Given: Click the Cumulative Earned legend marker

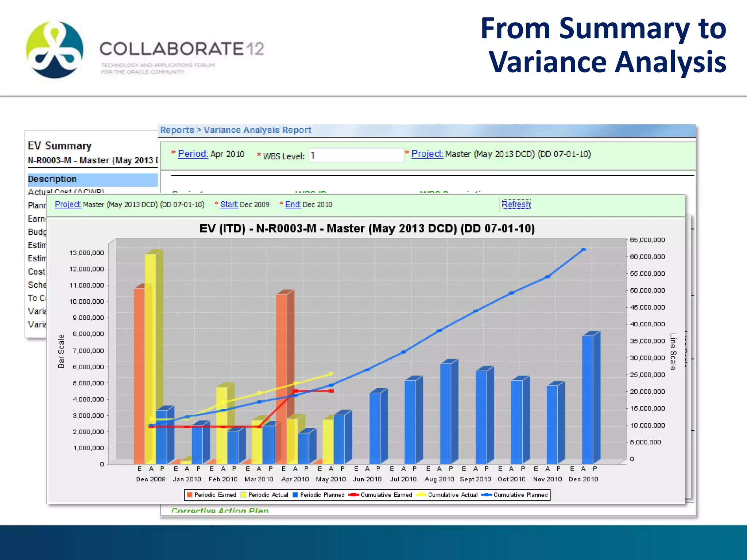Looking at the screenshot, I should coord(354,495).
